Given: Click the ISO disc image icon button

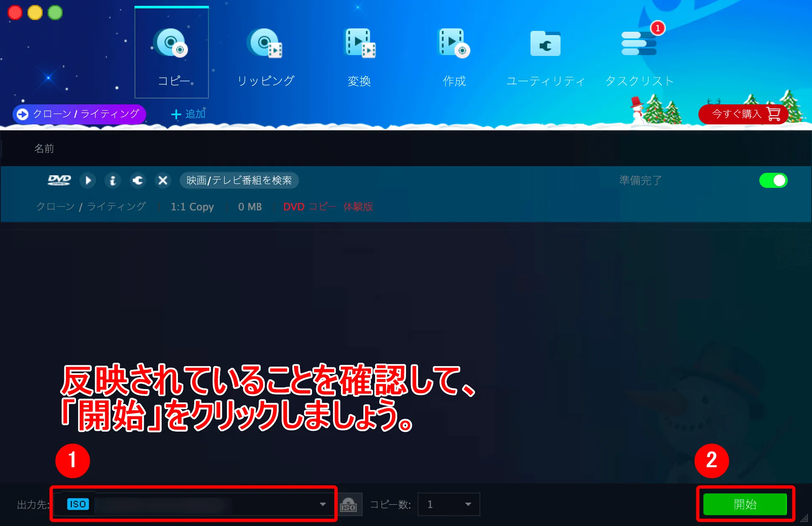Looking at the screenshot, I should pyautogui.click(x=348, y=504).
